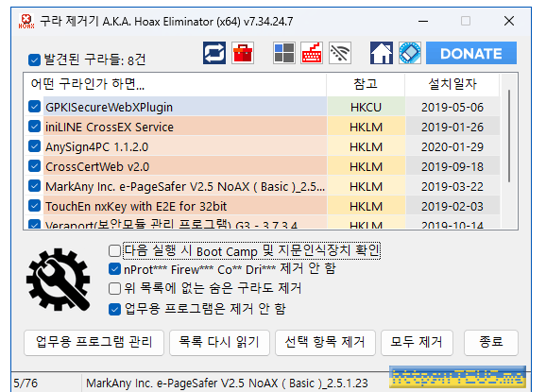Close the Hoax Eliminator window
The width and height of the screenshot is (546, 392).
coord(509,21)
